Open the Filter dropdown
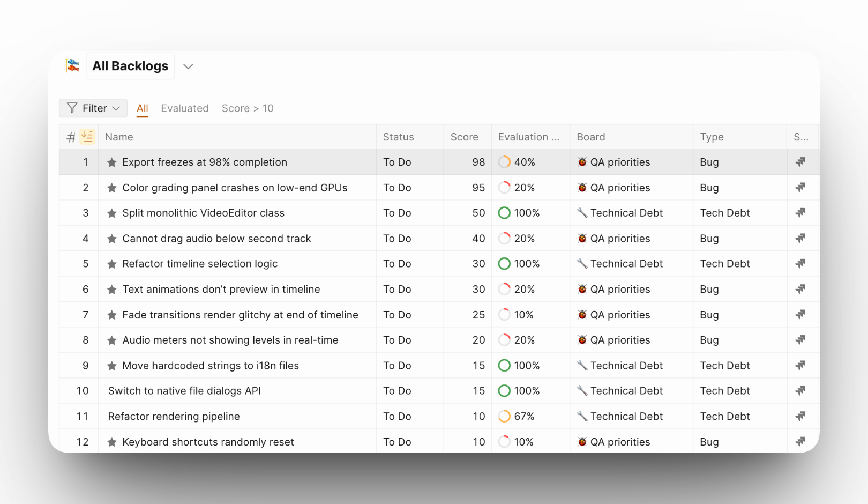The image size is (868, 504). tap(93, 108)
